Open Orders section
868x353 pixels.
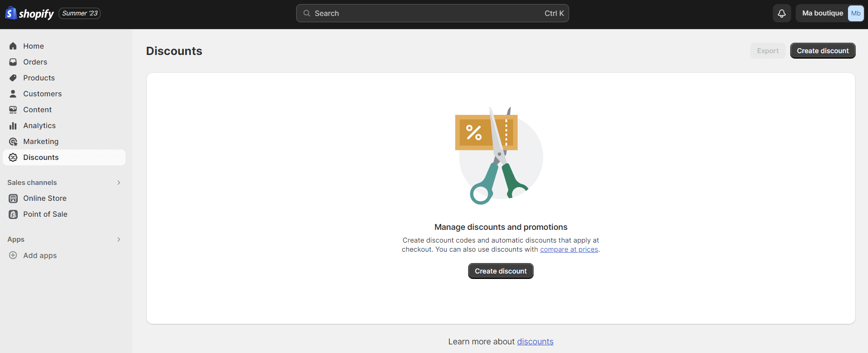click(64, 62)
